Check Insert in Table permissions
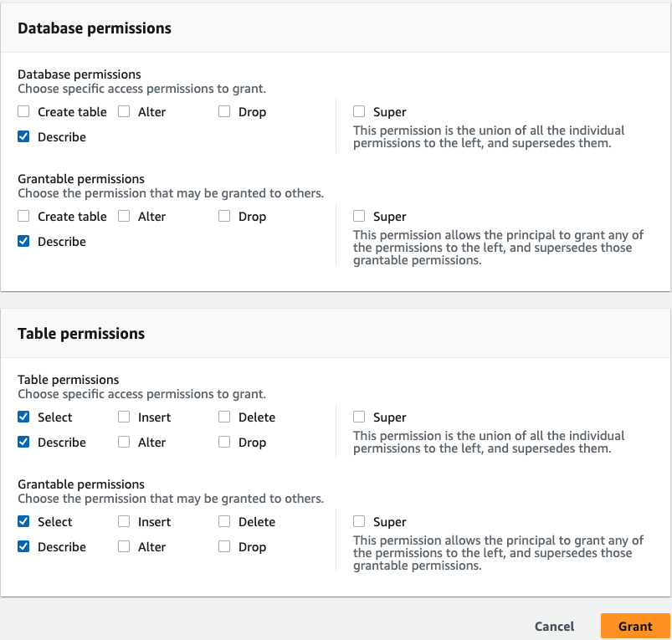672x640 pixels. (124, 417)
